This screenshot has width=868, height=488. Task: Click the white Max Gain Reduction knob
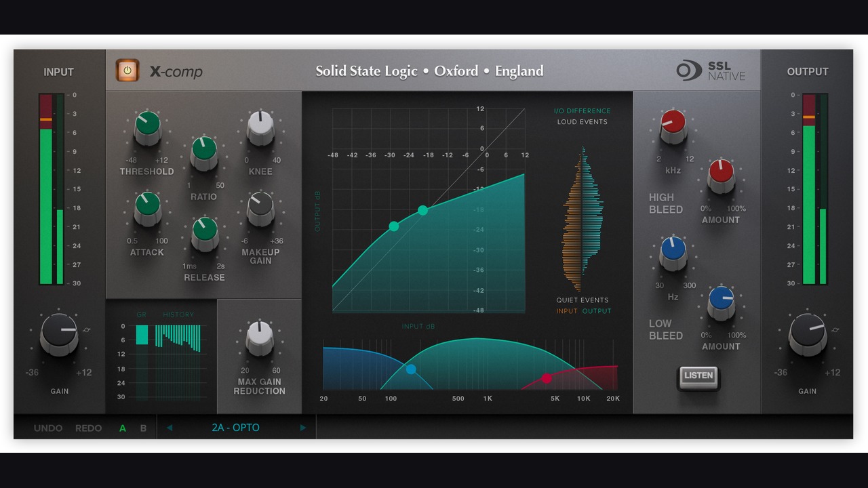pos(259,338)
